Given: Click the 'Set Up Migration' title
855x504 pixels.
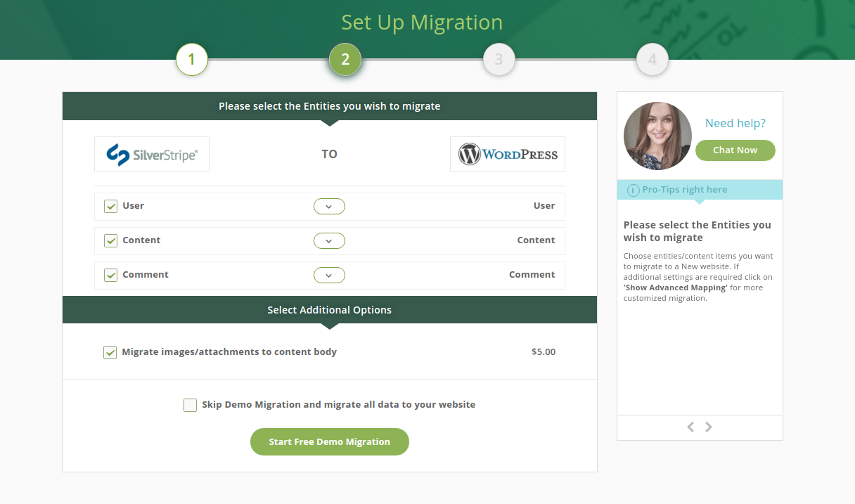Looking at the screenshot, I should (x=422, y=22).
